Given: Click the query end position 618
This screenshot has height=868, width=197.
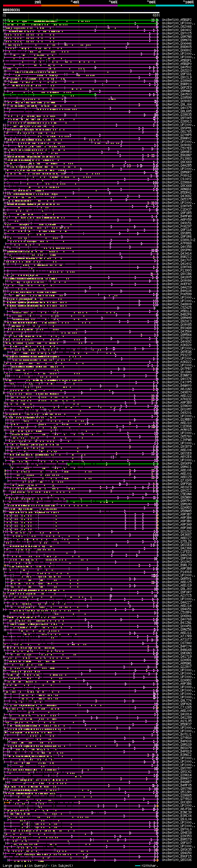Looking at the screenshot, I should [155, 15].
